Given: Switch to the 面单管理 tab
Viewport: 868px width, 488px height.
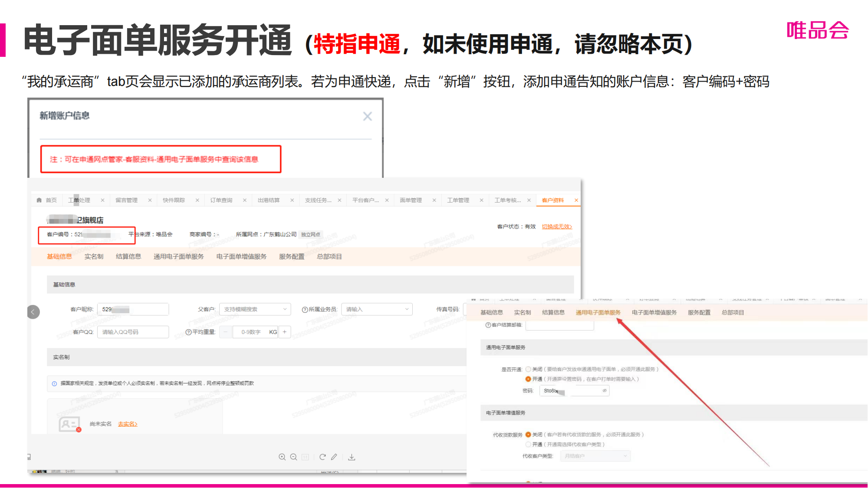Looking at the screenshot, I should tap(411, 200).
